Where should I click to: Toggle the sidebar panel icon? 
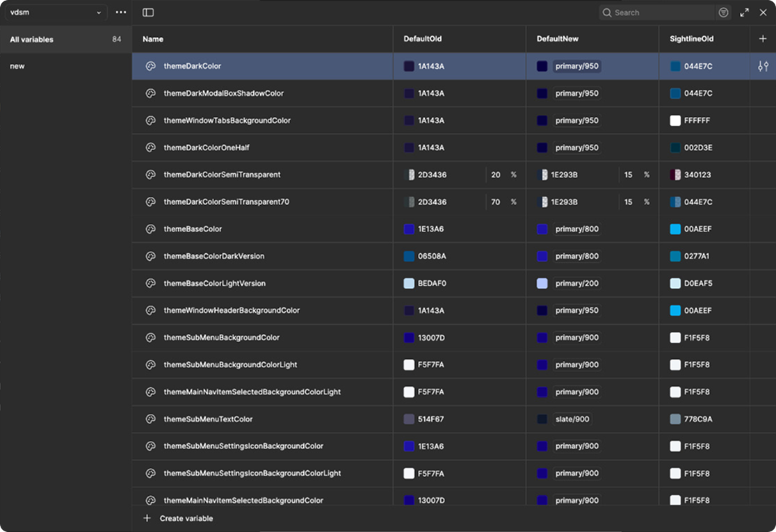tap(148, 13)
